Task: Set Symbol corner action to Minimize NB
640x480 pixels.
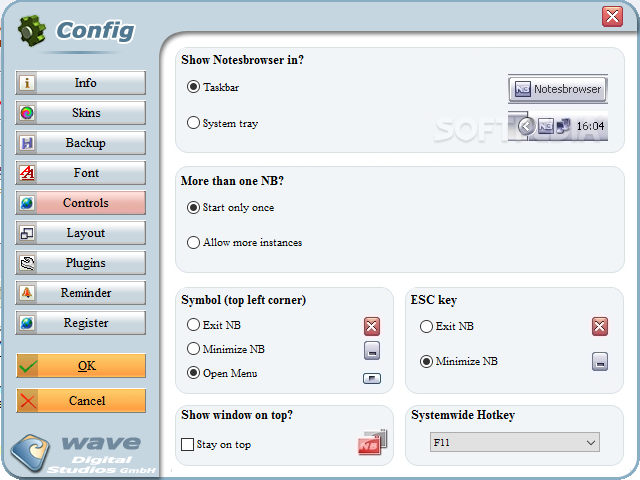Action: pos(226,349)
